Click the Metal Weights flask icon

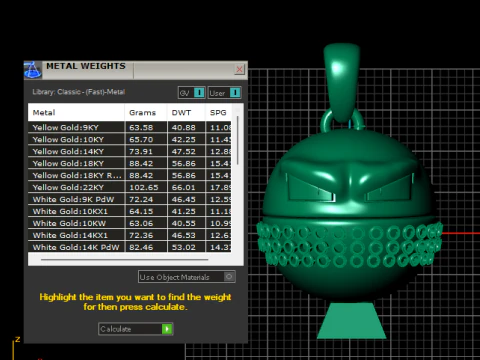coord(33,70)
